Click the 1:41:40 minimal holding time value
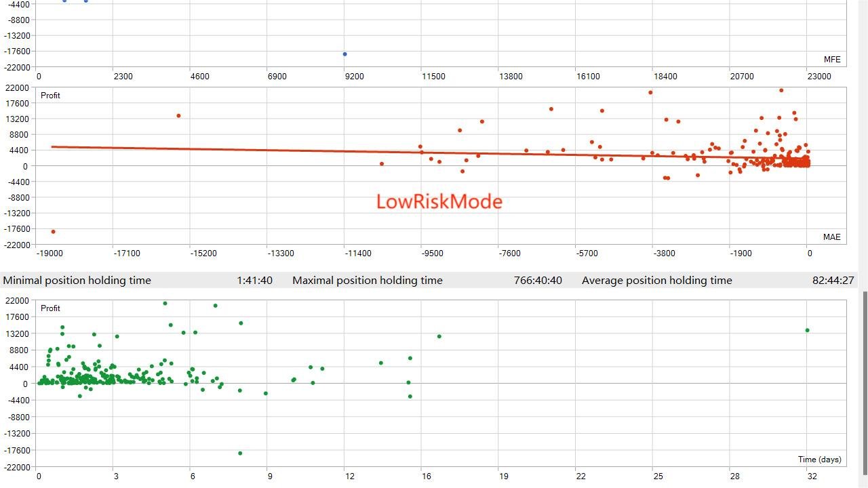This screenshot has width=868, height=488. point(254,281)
